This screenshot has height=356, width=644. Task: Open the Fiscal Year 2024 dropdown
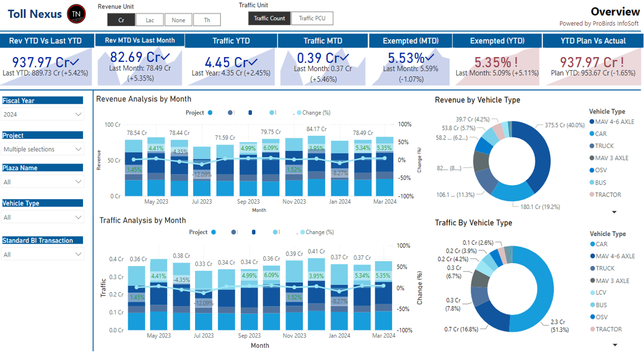pyautogui.click(x=43, y=114)
